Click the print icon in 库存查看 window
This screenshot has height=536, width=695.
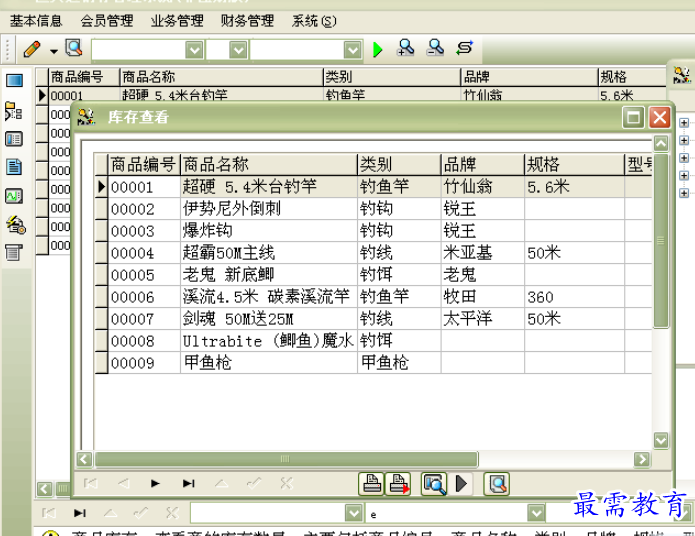(372, 484)
